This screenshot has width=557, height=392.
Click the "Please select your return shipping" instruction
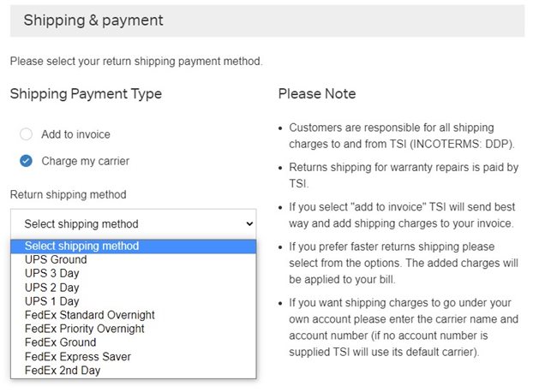(x=135, y=62)
